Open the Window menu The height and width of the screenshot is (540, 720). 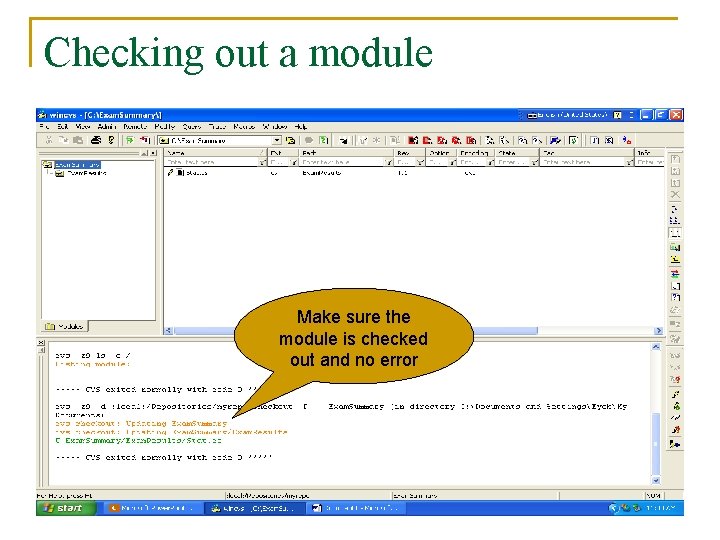pos(275,126)
